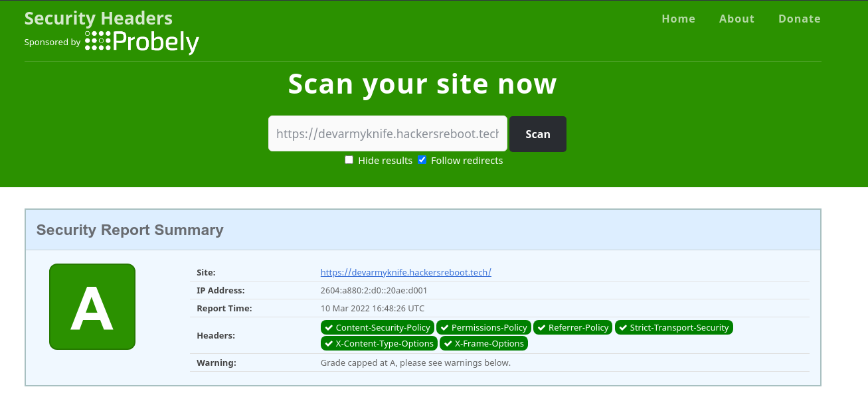Click the 'IP Address:' row label
Image resolution: width=868 pixels, height=397 pixels.
[220, 290]
